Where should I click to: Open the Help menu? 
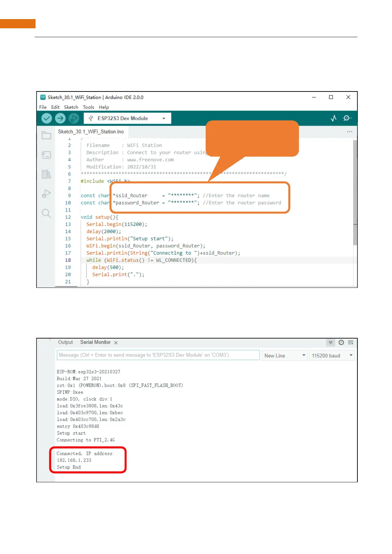coord(104,107)
